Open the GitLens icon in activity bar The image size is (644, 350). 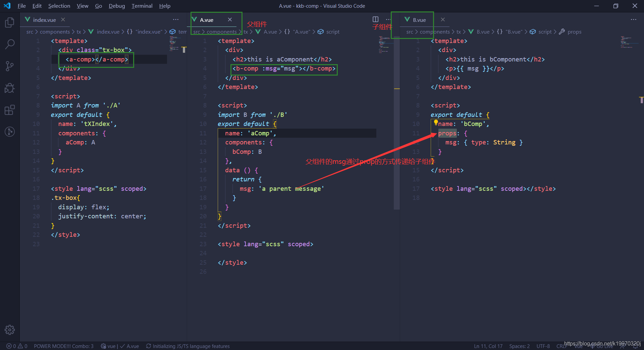pos(10,132)
